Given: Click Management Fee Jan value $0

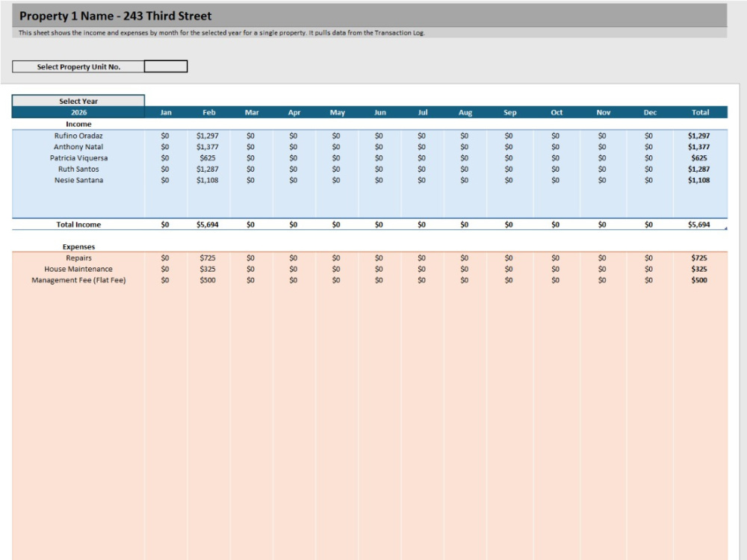Looking at the screenshot, I should point(165,280).
